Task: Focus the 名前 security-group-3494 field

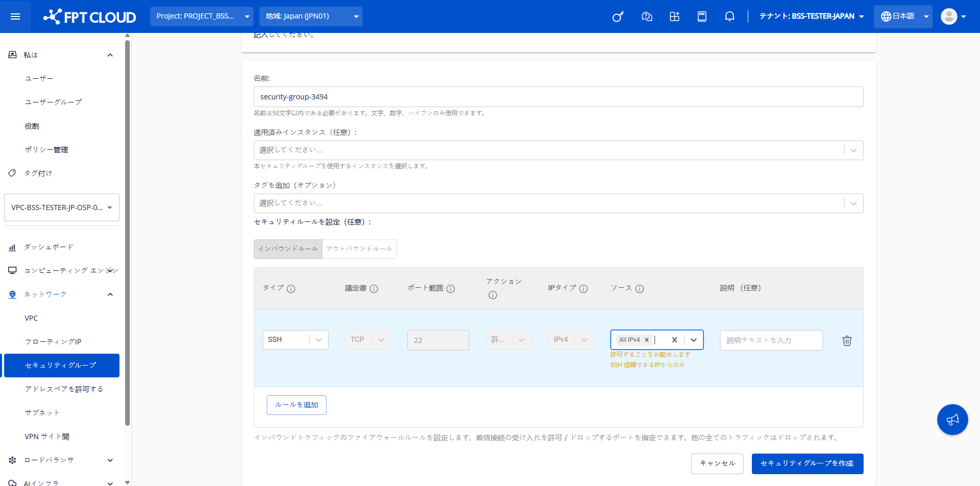Action: (x=558, y=97)
